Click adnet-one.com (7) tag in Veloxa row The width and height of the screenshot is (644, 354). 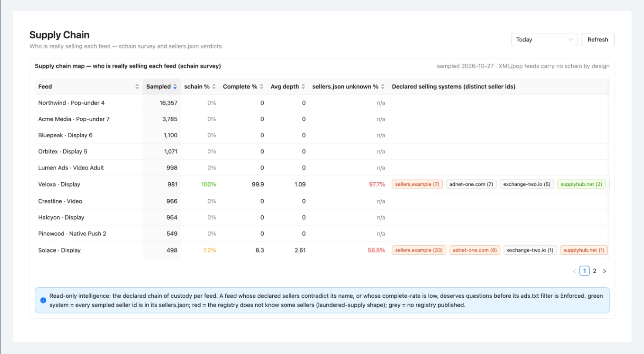pyautogui.click(x=471, y=184)
